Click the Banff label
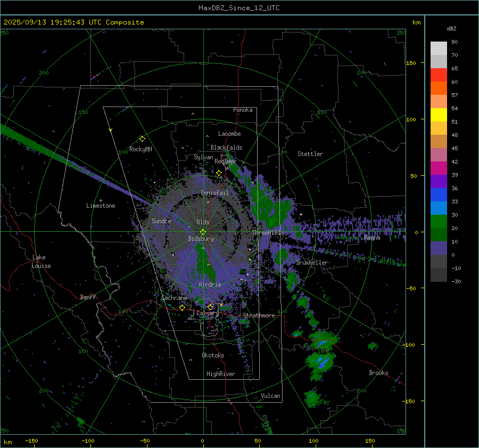The image size is (479, 448). tap(88, 297)
